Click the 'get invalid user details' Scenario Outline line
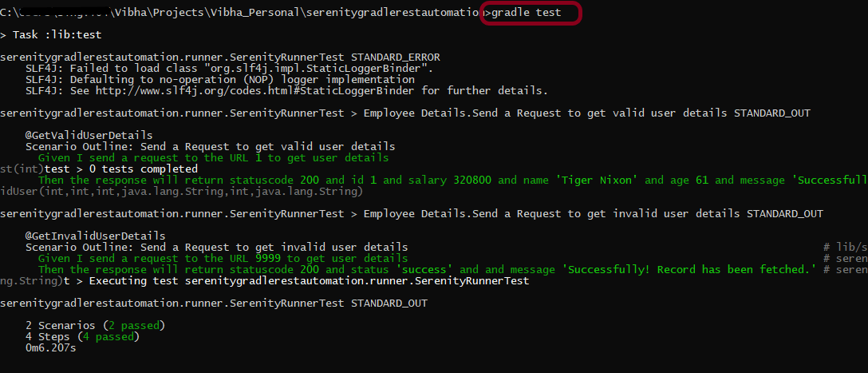This screenshot has height=373, width=868. 216,247
